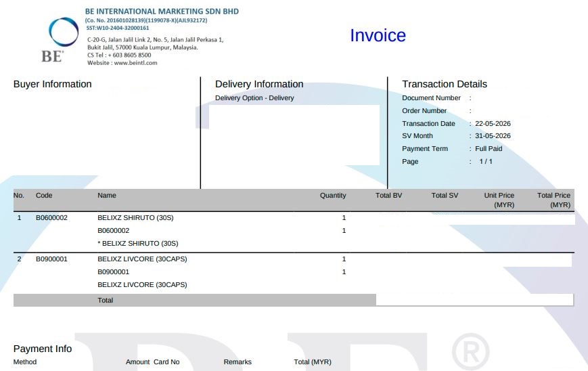Click item name 'BELIXZ SHIRUTO (30S)' in row 1
This screenshot has width=588, height=371.
[135, 217]
